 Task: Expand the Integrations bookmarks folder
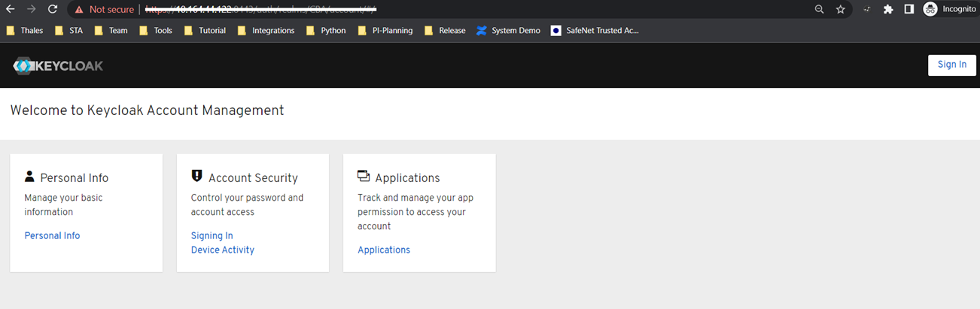point(266,31)
